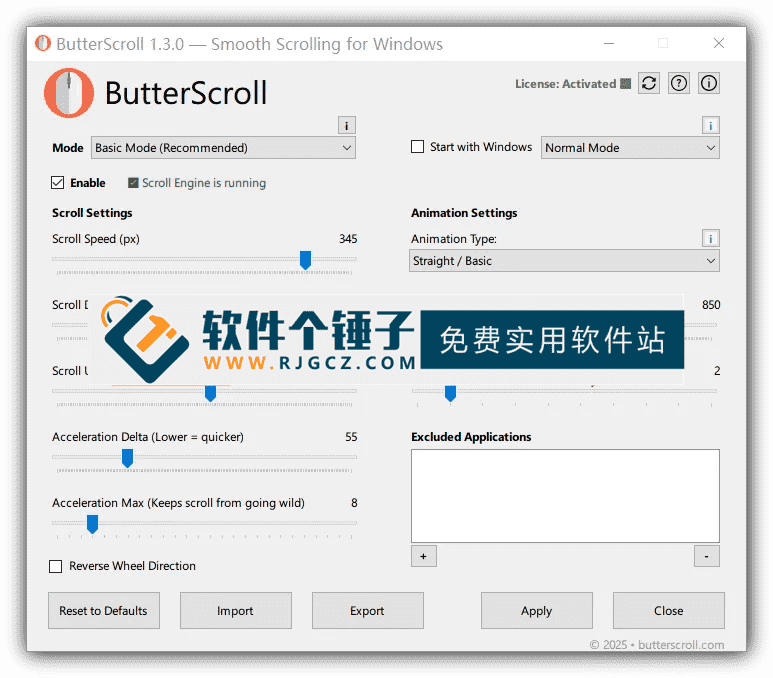Image resolution: width=773 pixels, height=678 pixels.
Task: Click the Export button
Action: point(367,610)
